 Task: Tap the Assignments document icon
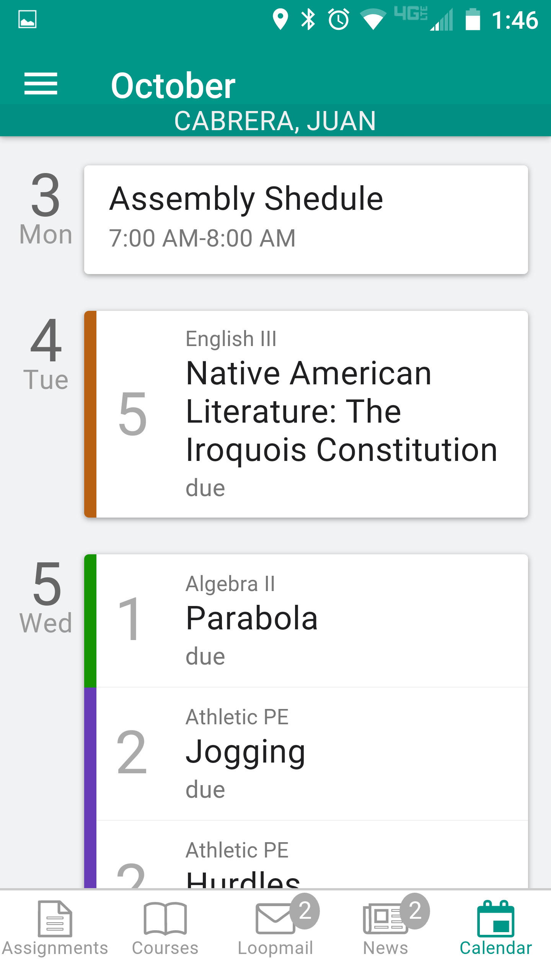55,919
